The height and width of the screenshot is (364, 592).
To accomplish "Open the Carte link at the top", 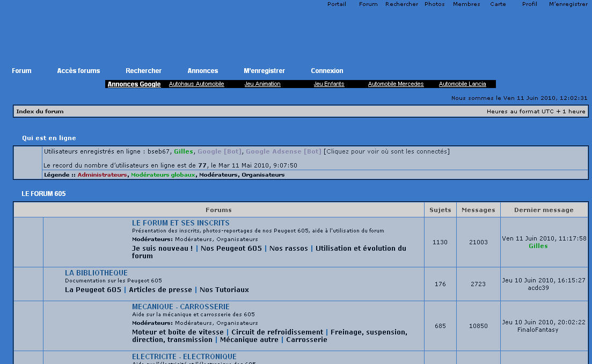I will (x=498, y=4).
